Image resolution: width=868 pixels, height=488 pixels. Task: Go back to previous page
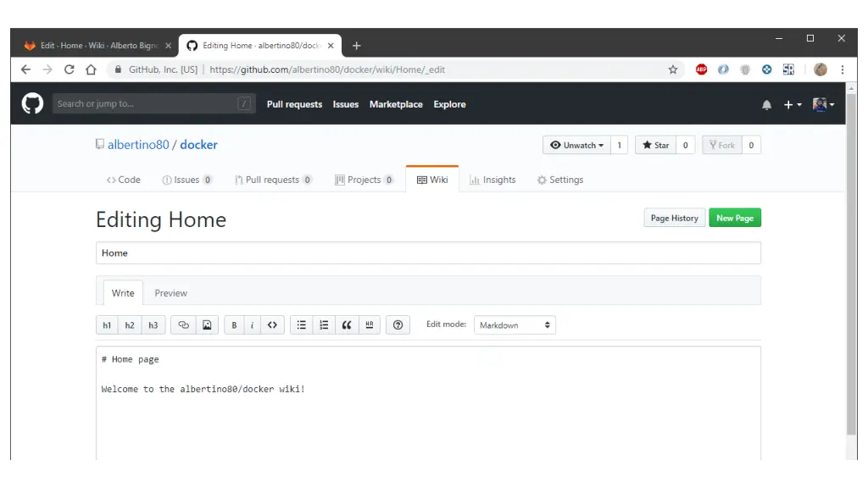(25, 69)
